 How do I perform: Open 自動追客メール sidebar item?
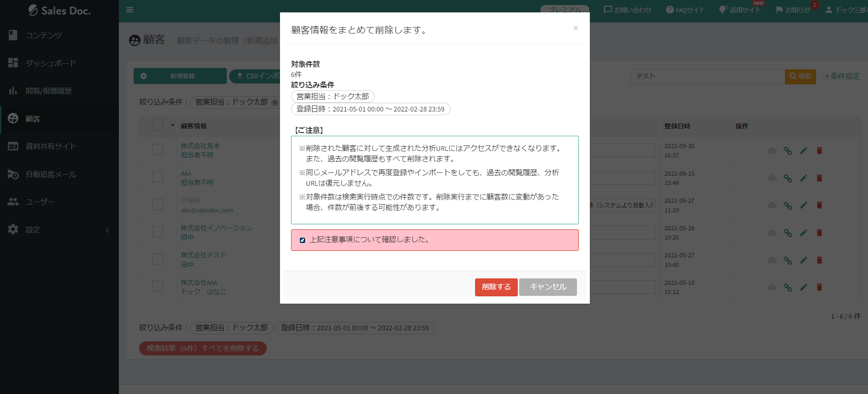coord(51,174)
